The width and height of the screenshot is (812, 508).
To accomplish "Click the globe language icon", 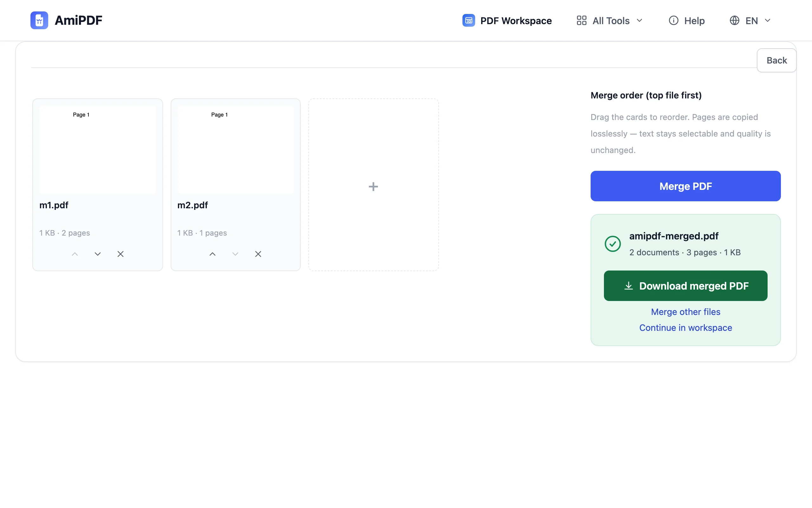I will coord(735,21).
